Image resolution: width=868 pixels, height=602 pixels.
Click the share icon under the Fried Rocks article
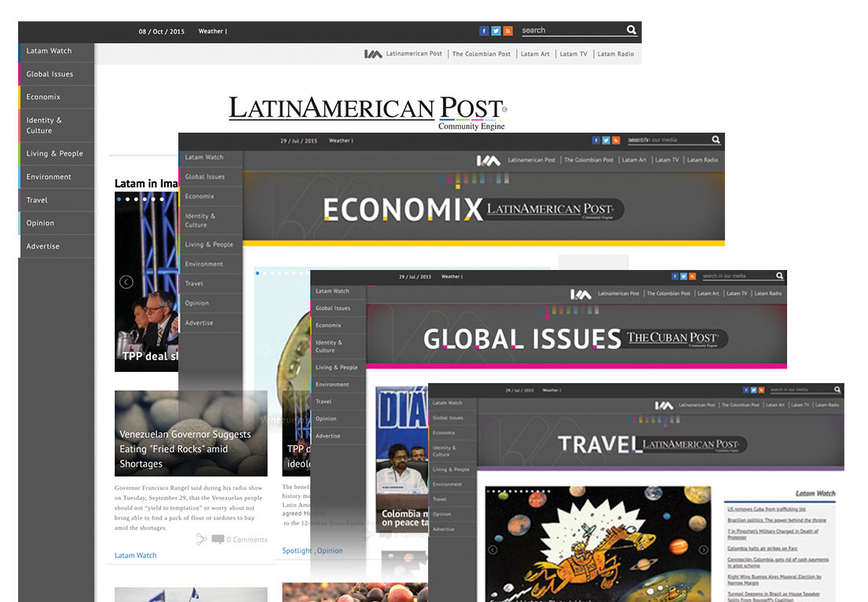(202, 539)
